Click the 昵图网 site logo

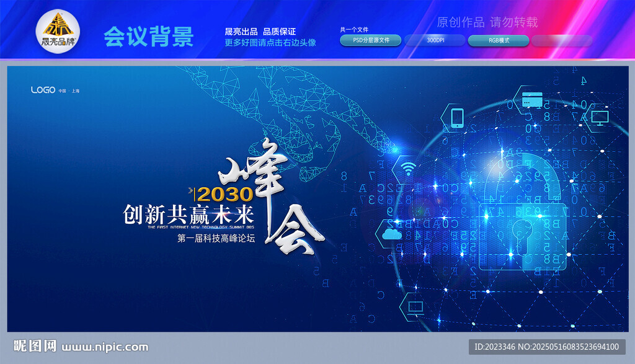(x=35, y=346)
